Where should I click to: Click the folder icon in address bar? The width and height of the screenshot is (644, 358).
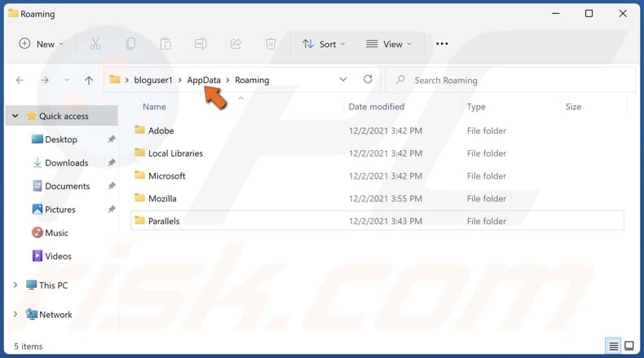click(115, 79)
